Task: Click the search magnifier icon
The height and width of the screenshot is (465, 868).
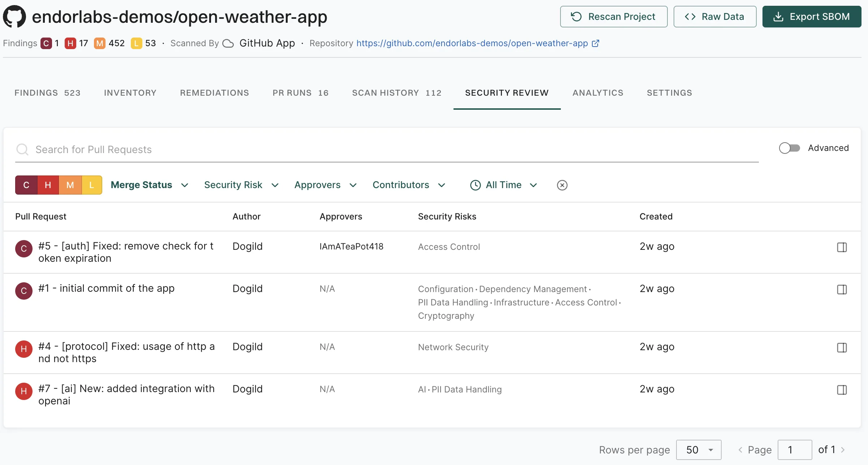Action: 22,149
